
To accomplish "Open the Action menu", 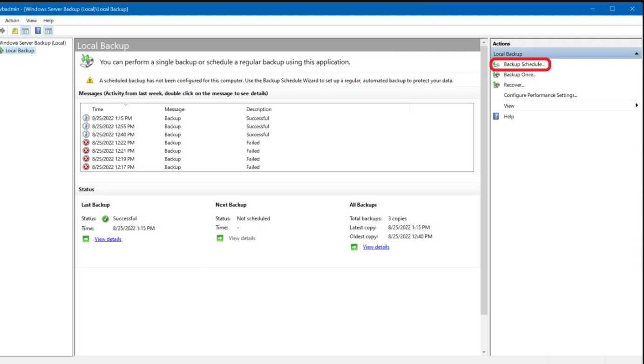I will [x=12, y=20].
